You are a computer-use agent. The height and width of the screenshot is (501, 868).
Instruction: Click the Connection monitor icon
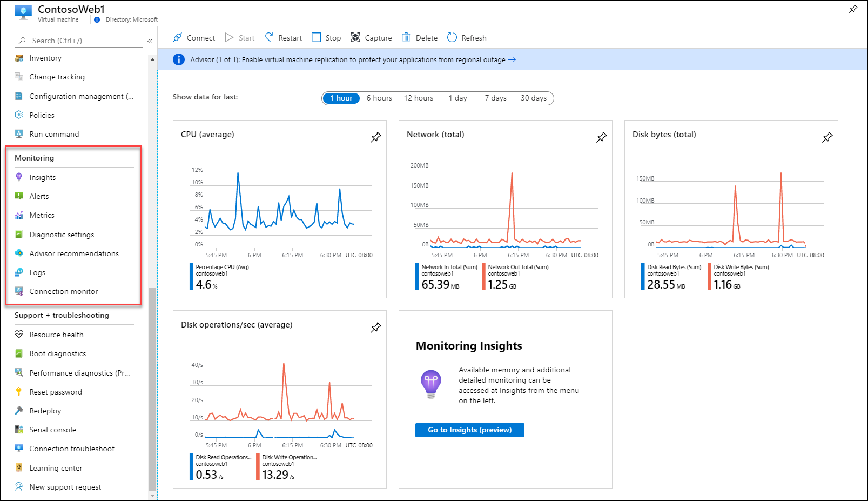click(x=19, y=291)
